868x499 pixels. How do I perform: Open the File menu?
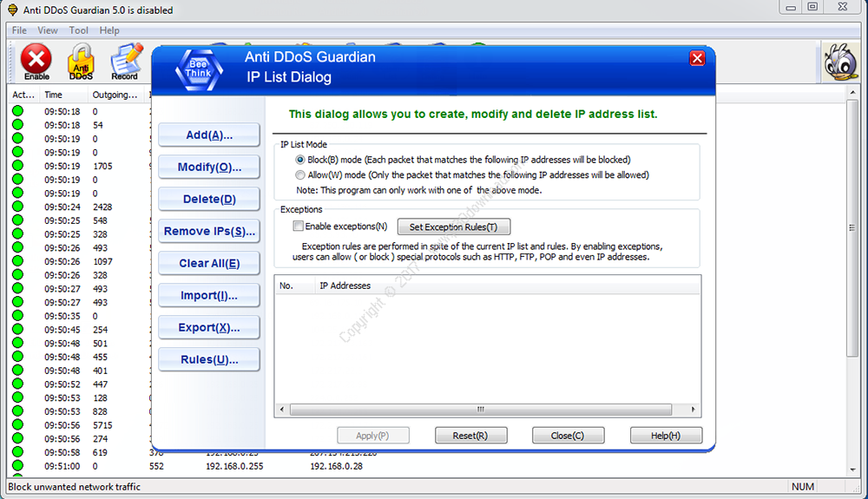click(x=19, y=30)
